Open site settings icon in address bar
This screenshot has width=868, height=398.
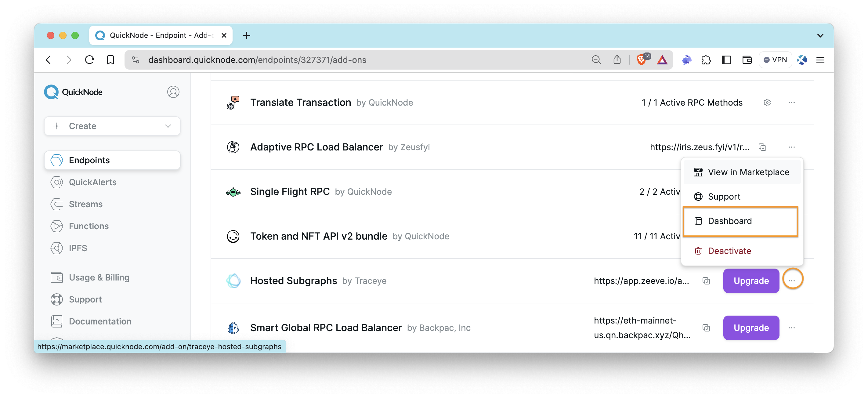[136, 60]
